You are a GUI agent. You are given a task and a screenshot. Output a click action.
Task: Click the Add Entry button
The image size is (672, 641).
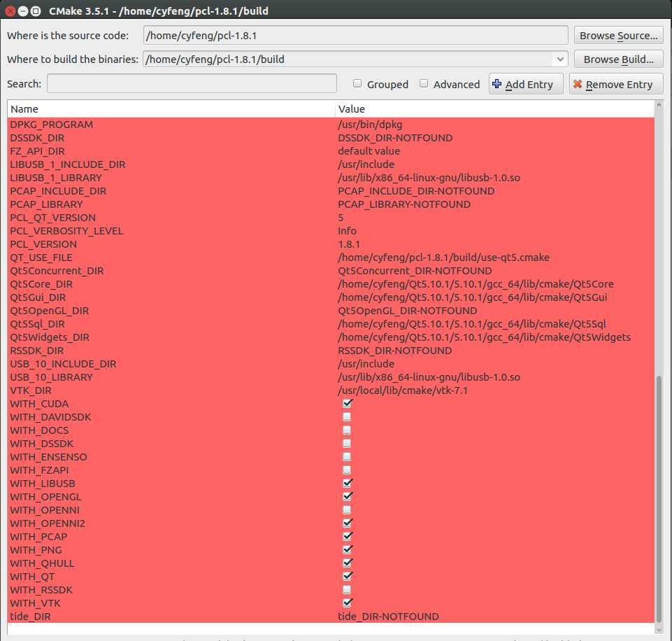526,84
